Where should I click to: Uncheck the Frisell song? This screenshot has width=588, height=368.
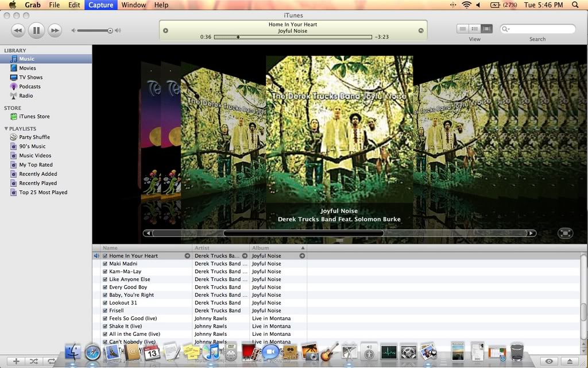[105, 310]
